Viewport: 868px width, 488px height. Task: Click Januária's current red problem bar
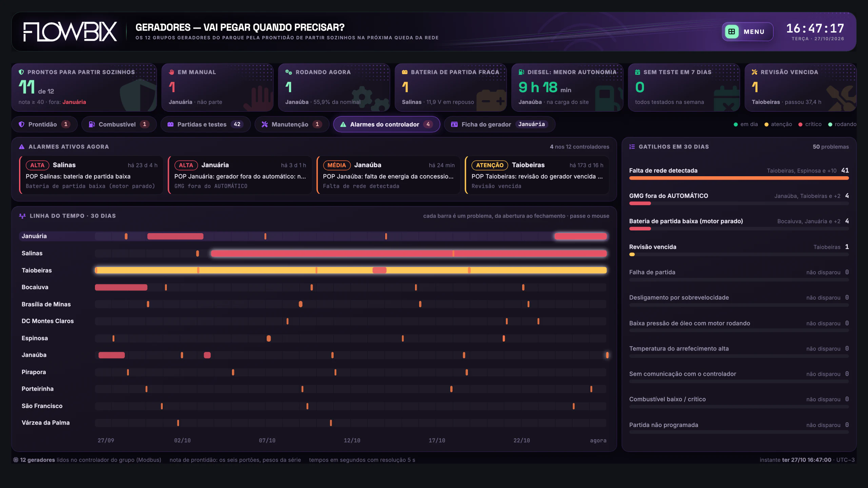(x=580, y=236)
